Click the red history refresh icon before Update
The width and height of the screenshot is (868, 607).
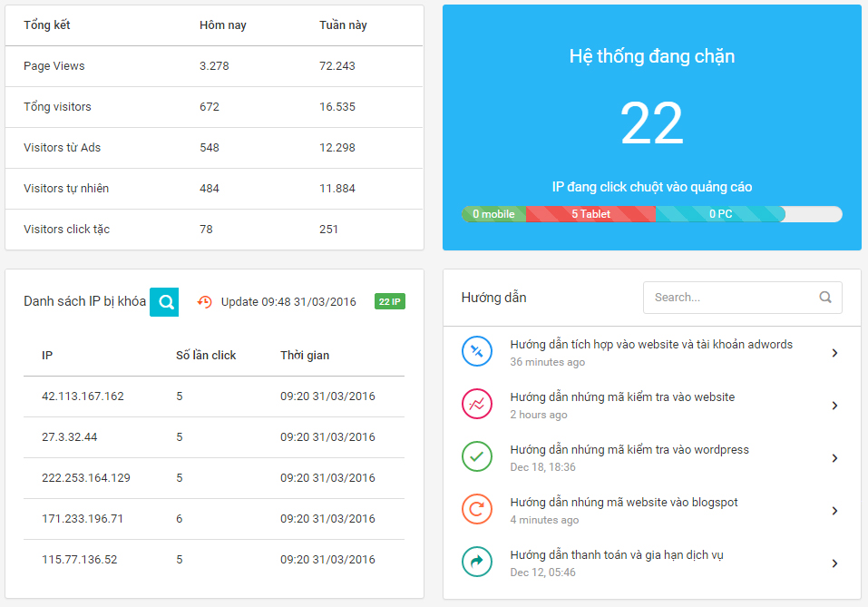click(204, 302)
